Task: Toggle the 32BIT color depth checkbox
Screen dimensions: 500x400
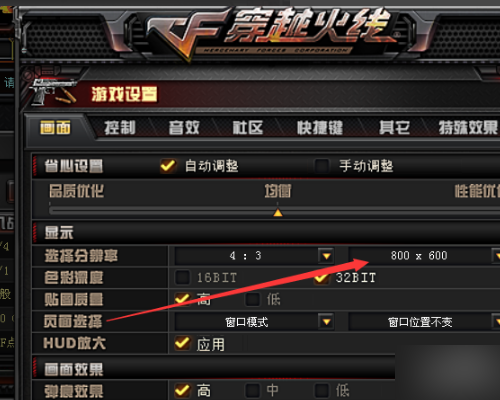Action: [322, 277]
